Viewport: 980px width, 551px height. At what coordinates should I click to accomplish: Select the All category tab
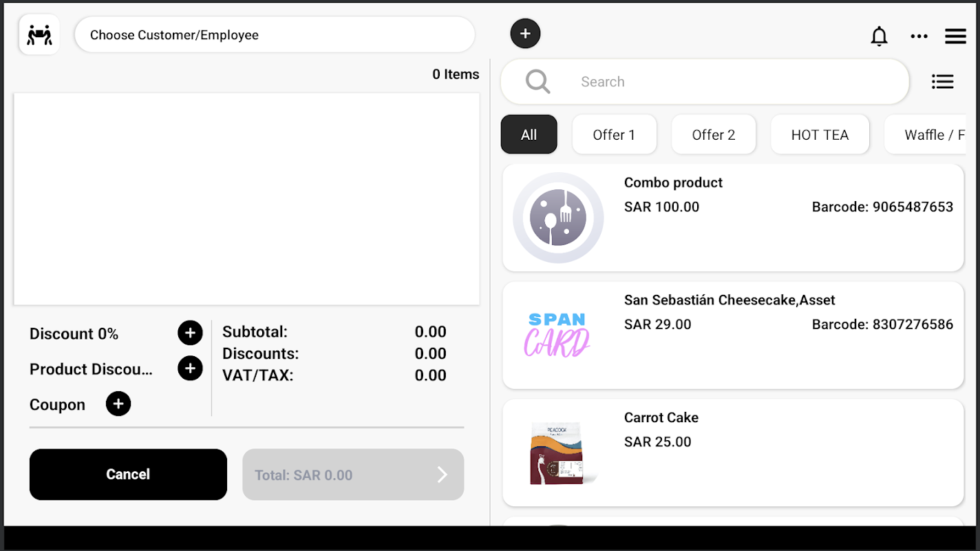point(529,134)
